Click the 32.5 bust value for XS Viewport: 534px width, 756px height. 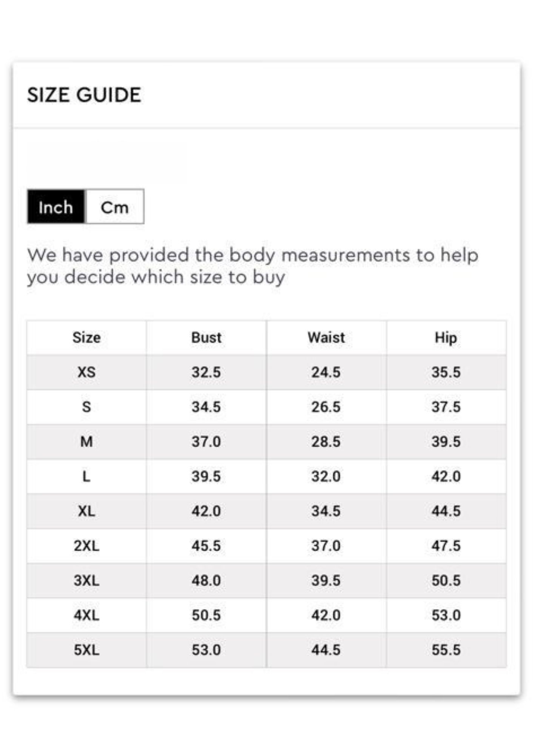[206, 372]
